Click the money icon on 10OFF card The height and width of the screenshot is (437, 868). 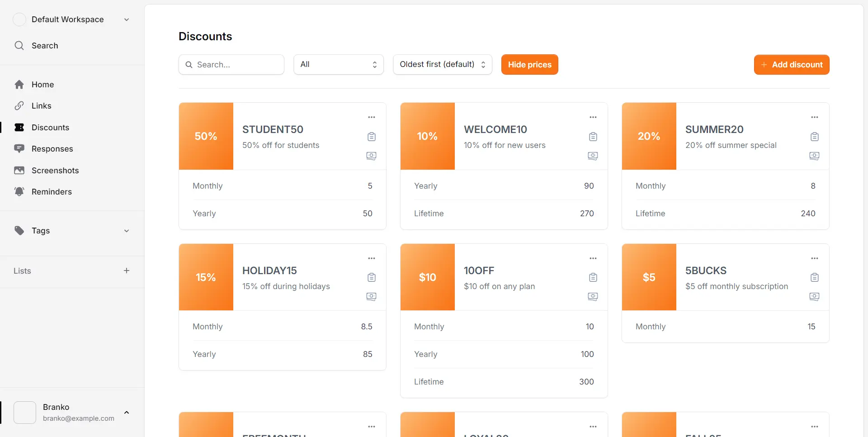point(593,297)
